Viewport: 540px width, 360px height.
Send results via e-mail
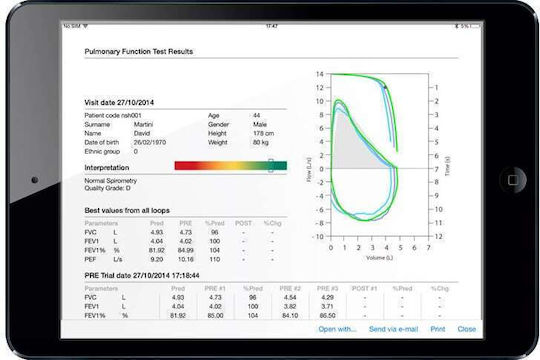pos(393,329)
